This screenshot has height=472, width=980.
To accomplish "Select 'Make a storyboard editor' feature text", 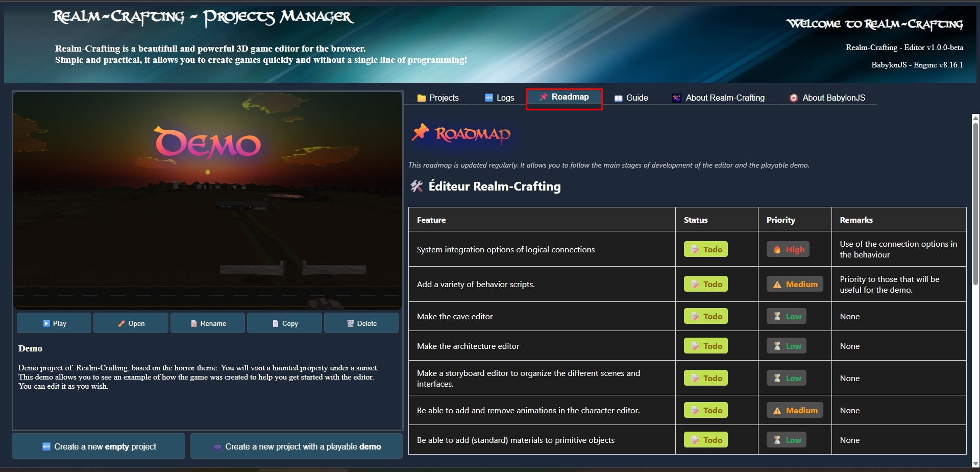I will (528, 378).
